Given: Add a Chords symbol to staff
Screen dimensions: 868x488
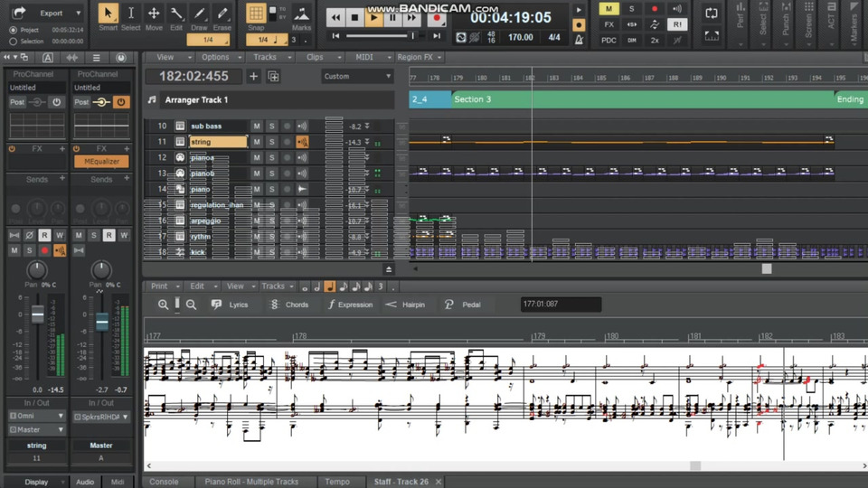Looking at the screenshot, I should [289, 305].
